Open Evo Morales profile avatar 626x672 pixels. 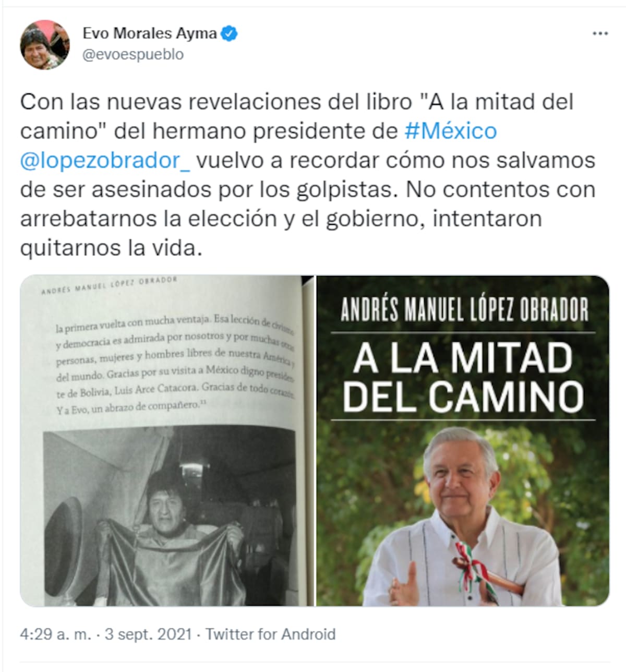(45, 45)
